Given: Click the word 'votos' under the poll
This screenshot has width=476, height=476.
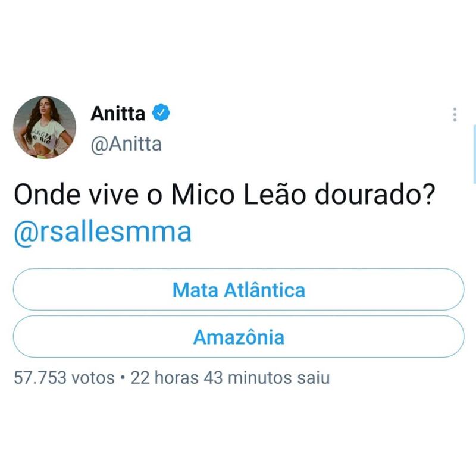Looking at the screenshot, I should (x=93, y=378).
